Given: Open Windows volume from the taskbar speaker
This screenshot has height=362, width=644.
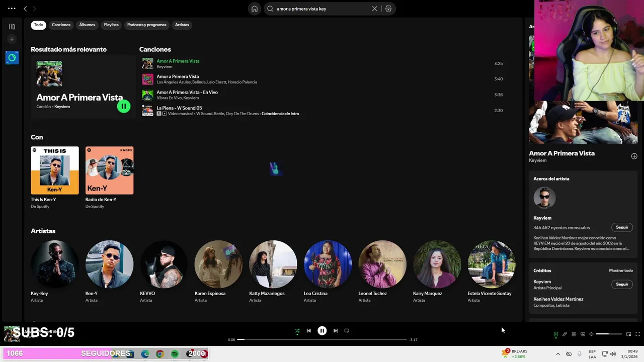Looking at the screenshot, I should coord(613,354).
